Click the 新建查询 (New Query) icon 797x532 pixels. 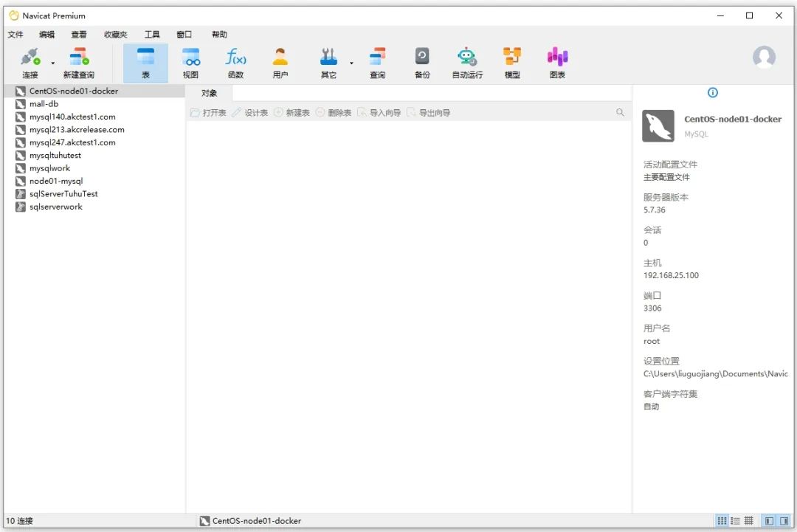[79, 63]
